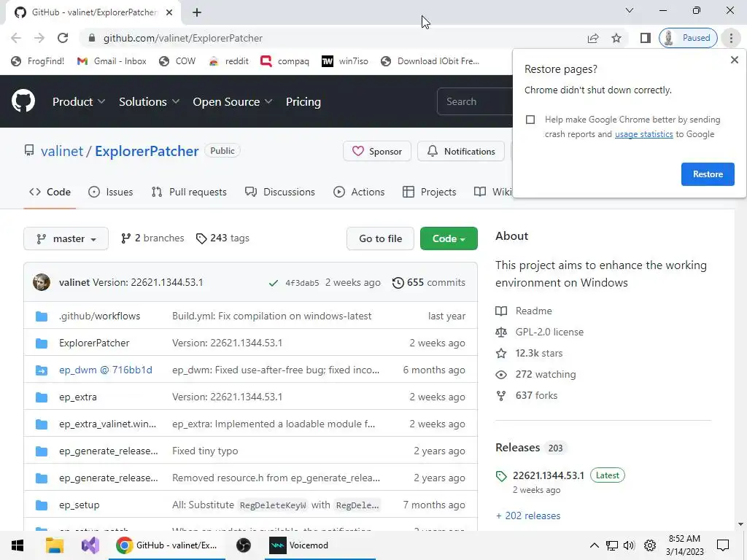Focus the GitHub search field
The image size is (747, 560).
click(x=474, y=101)
